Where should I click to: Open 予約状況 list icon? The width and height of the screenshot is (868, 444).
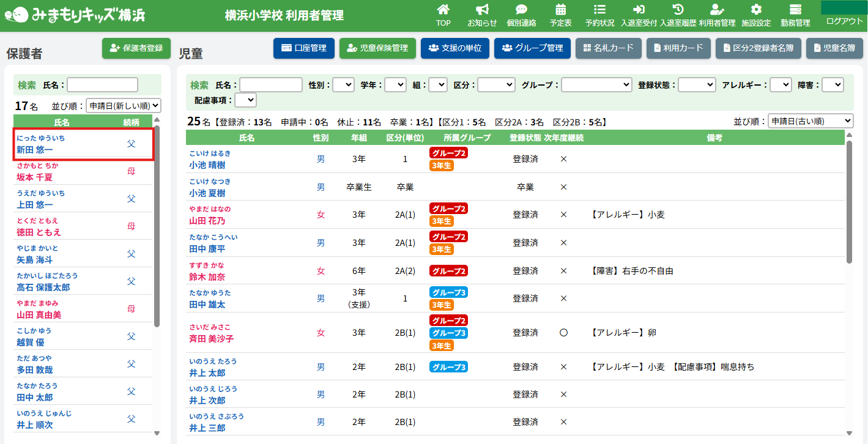tap(599, 10)
